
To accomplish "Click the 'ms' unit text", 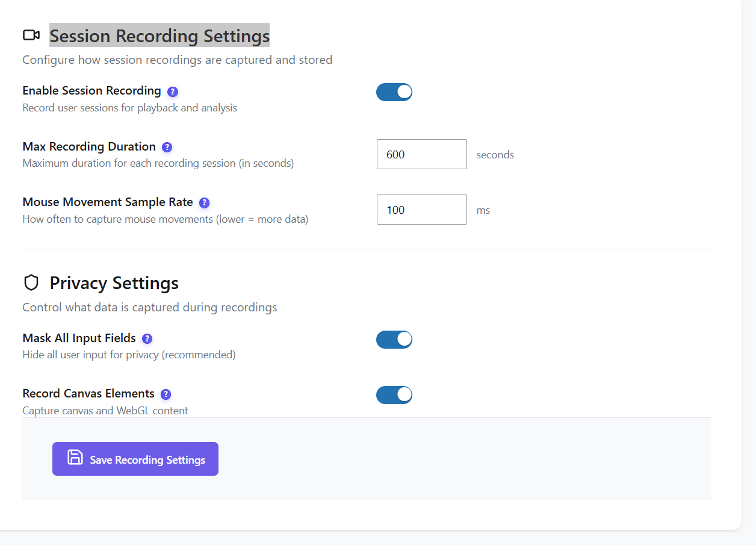I will tap(483, 210).
